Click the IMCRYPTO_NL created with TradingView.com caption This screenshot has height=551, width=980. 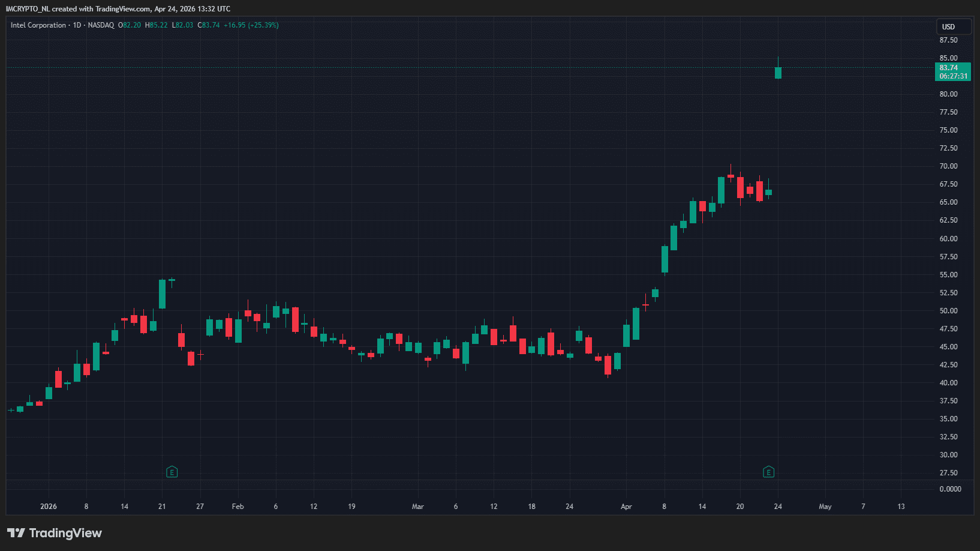click(x=118, y=9)
